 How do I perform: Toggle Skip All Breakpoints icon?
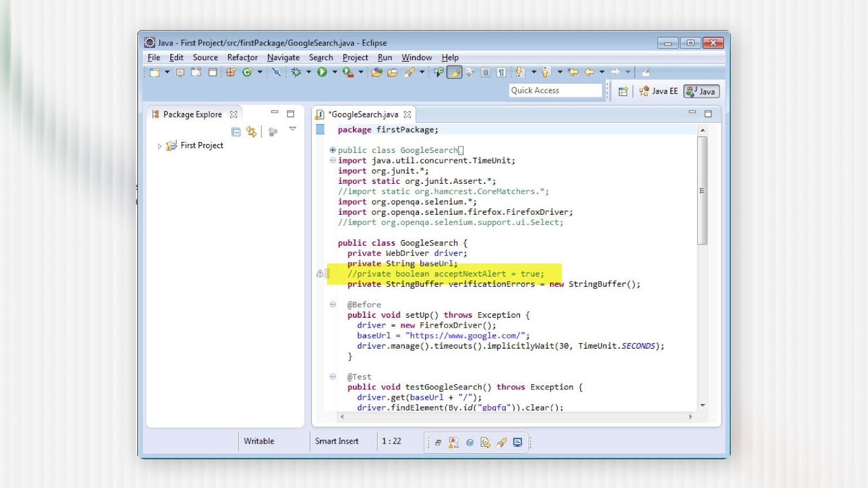click(277, 72)
